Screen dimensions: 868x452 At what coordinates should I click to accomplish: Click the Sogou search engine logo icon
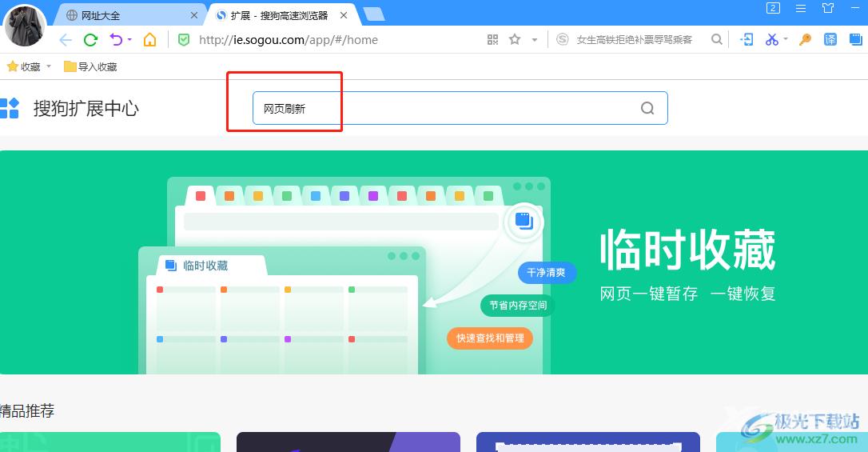563,39
